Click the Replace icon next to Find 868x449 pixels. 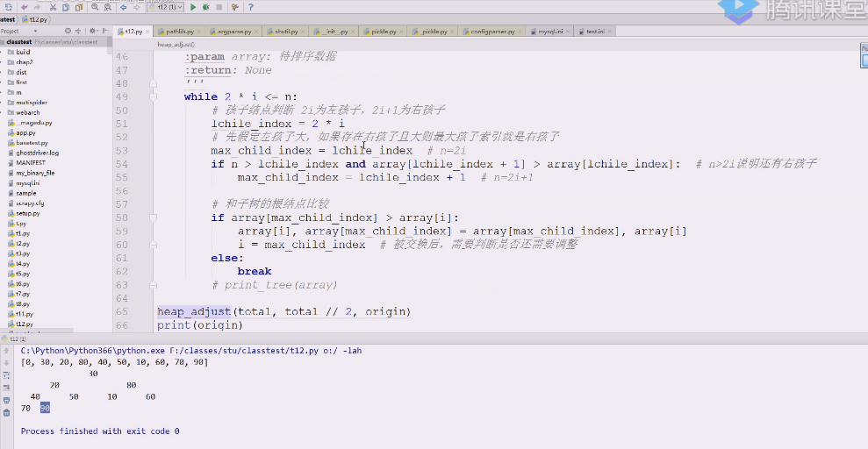[x=107, y=7]
